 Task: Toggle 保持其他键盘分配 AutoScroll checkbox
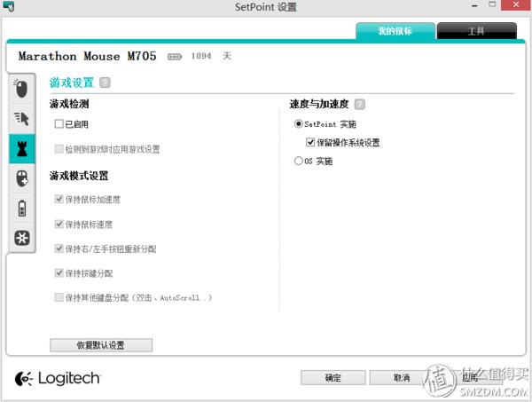pos(59,297)
